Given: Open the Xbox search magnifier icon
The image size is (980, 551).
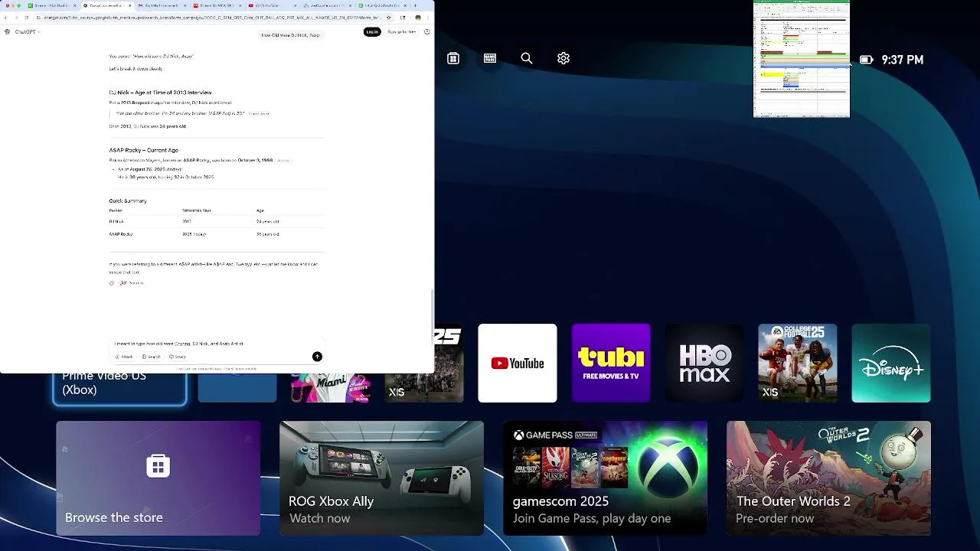Looking at the screenshot, I should click(x=527, y=58).
